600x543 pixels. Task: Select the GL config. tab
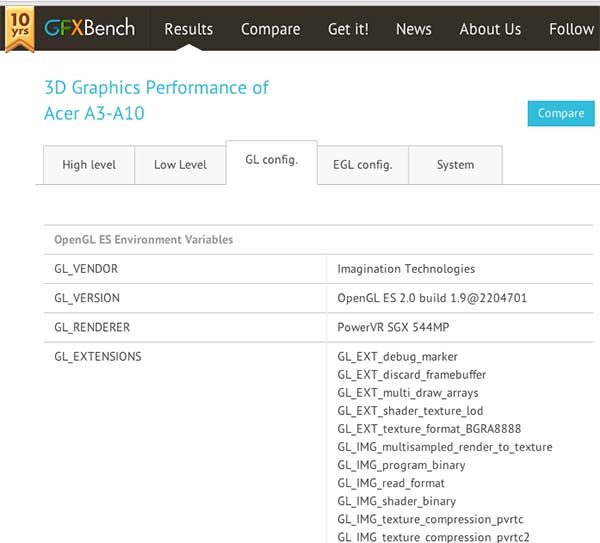[x=272, y=162]
